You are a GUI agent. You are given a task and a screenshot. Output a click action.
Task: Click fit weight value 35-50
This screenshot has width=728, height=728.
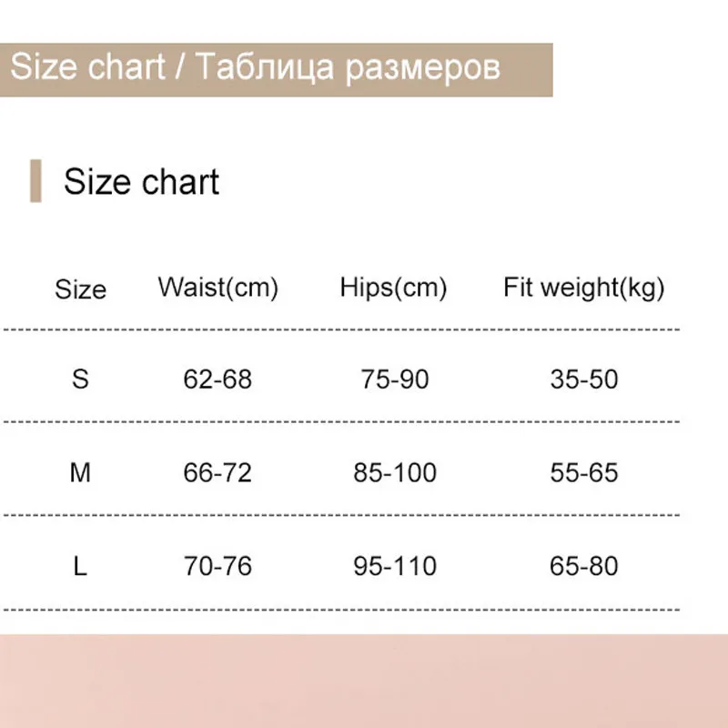tap(583, 379)
